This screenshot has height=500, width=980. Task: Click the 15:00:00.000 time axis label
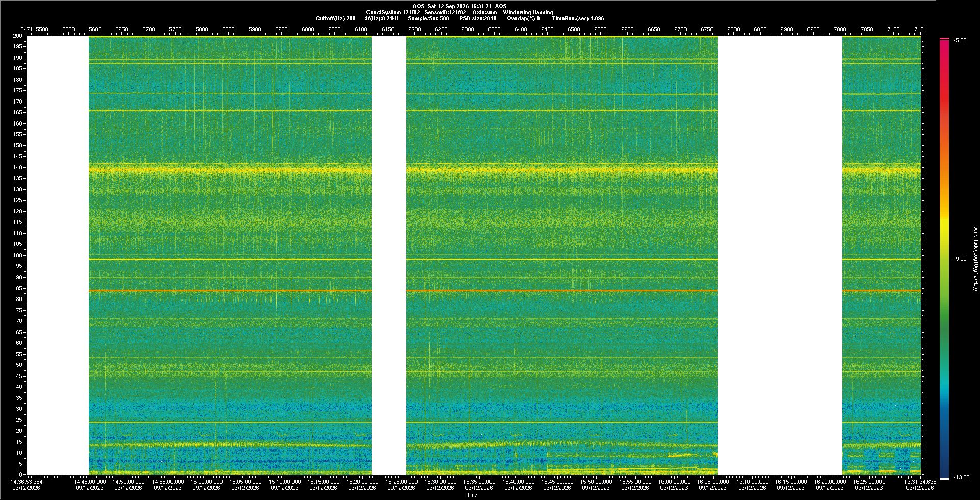[207, 482]
